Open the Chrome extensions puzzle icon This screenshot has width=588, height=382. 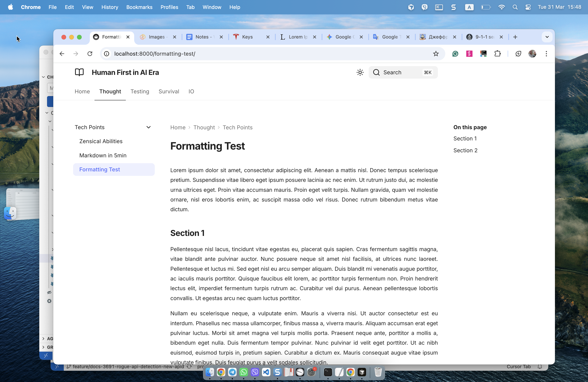click(x=497, y=54)
